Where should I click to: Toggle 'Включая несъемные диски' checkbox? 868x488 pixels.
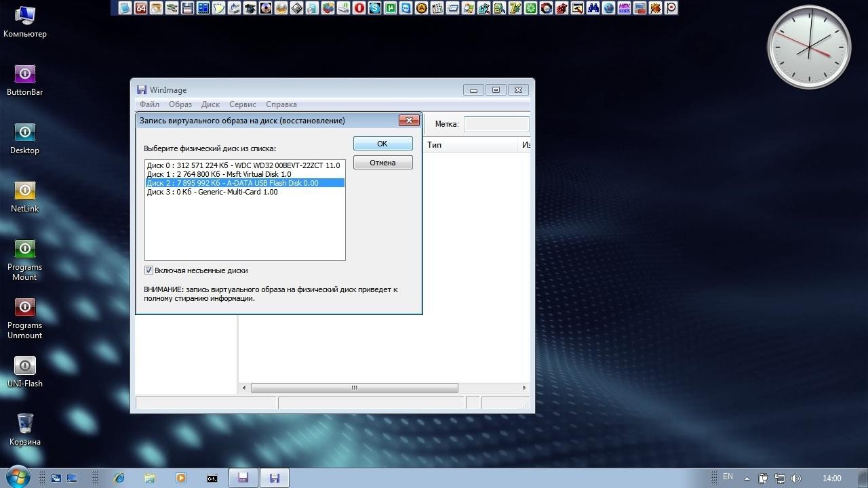click(x=149, y=270)
